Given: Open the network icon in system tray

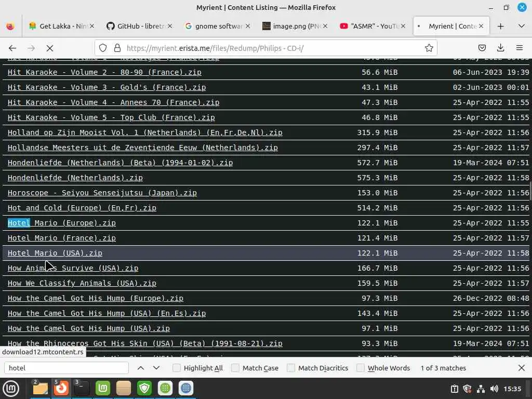Looking at the screenshot, I should point(481,389).
